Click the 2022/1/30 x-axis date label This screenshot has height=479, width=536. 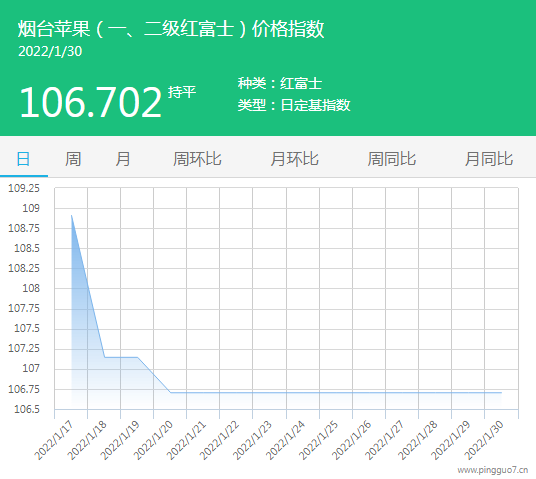click(x=484, y=440)
